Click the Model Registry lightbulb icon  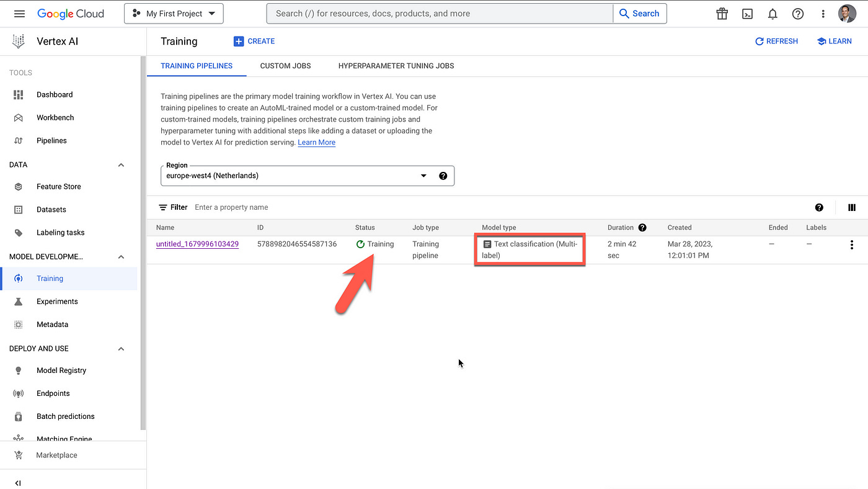pos(19,370)
